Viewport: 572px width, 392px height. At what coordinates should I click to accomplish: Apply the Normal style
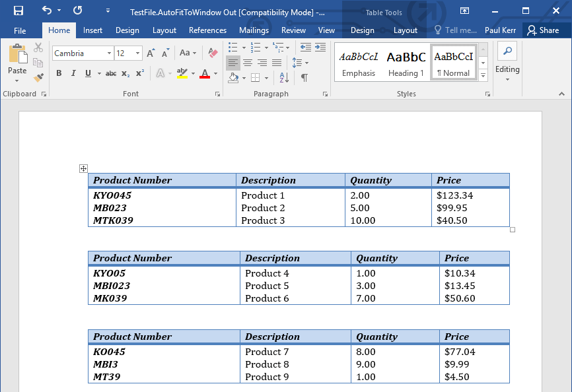tap(454, 63)
